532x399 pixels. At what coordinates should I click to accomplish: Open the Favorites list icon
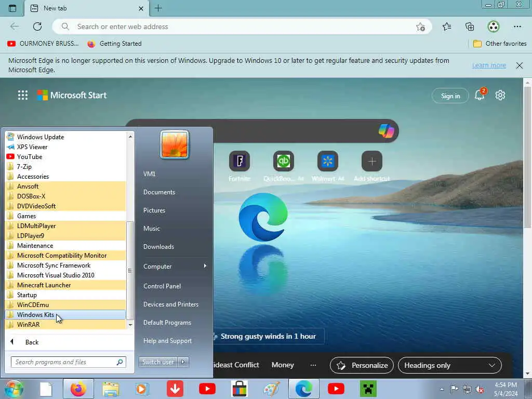click(447, 26)
